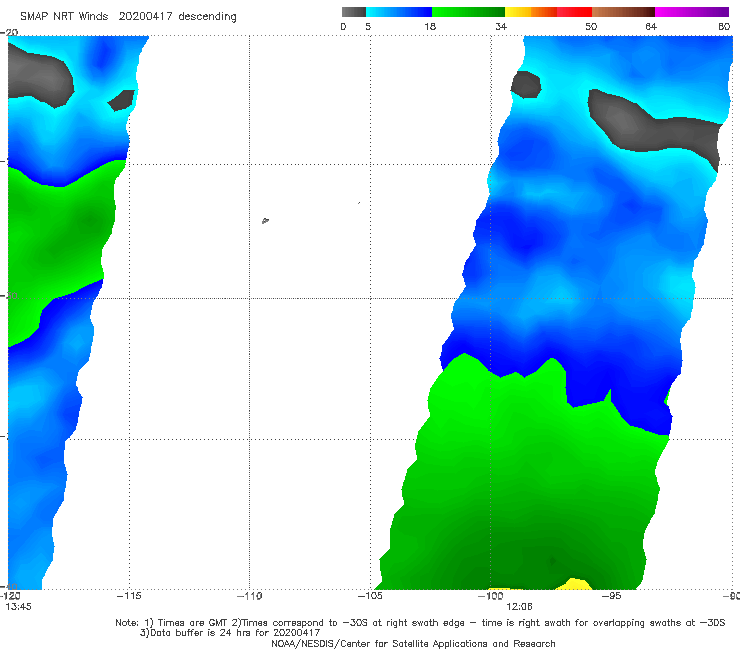Click the green segment of the color bar
This screenshot has width=740, height=650.
(468, 12)
